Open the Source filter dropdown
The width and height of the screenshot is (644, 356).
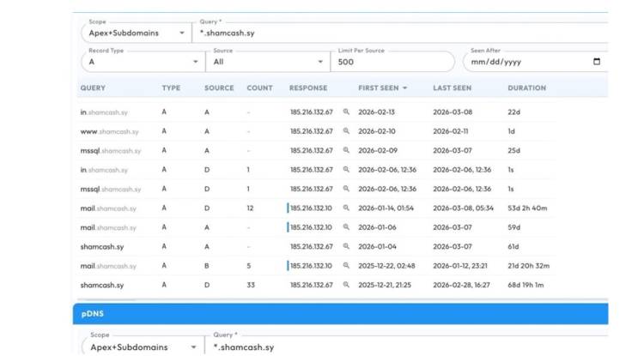click(269, 62)
